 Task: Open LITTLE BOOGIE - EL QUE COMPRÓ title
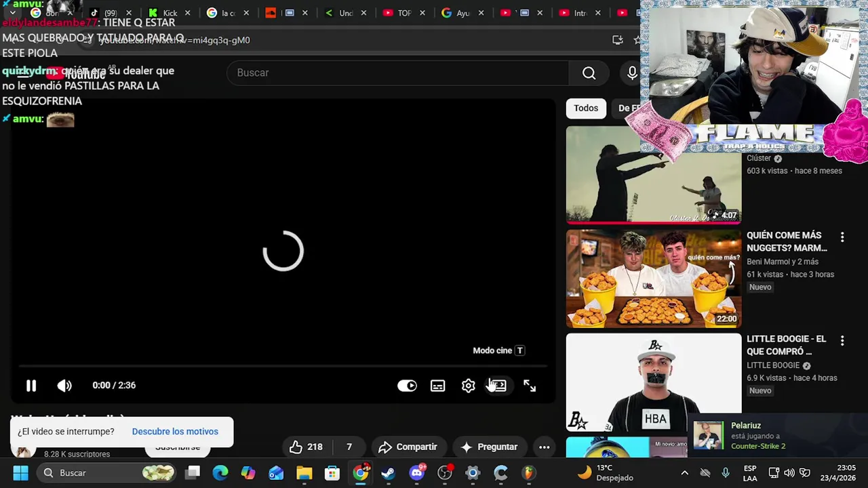coord(787,345)
